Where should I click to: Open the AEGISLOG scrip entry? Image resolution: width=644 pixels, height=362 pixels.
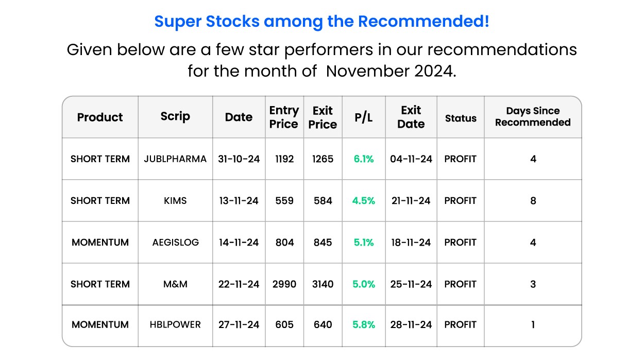(175, 243)
